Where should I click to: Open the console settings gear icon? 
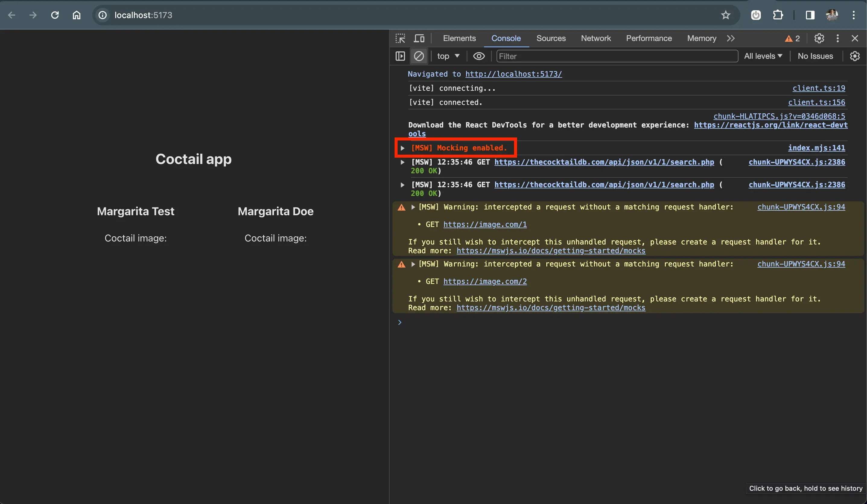pyautogui.click(x=855, y=56)
